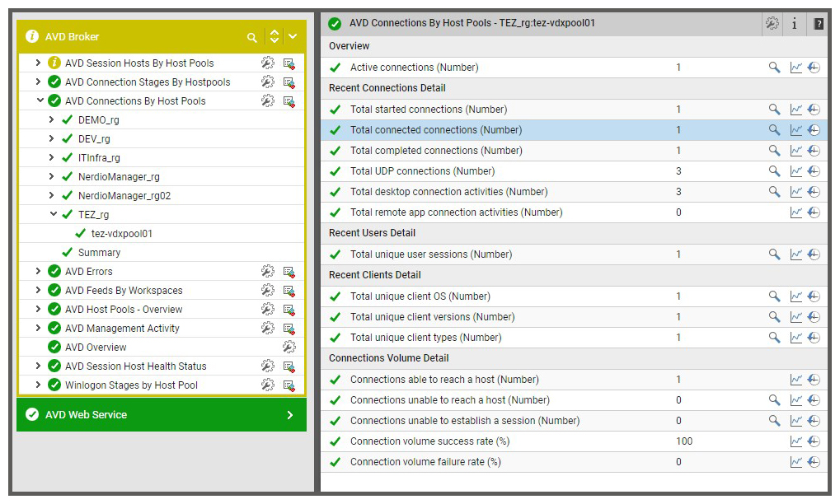Expand AVD Session Hosts By Host Pools
840x504 pixels.
[38, 63]
